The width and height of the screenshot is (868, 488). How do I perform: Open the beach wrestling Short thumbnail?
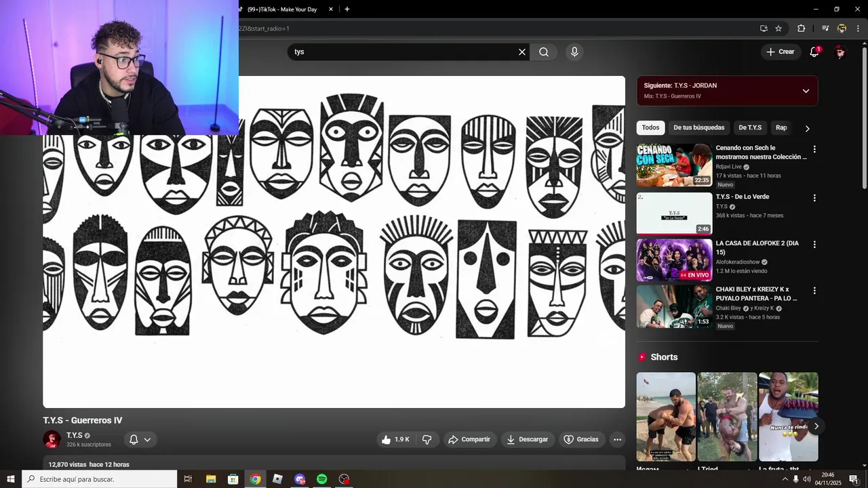click(x=666, y=416)
